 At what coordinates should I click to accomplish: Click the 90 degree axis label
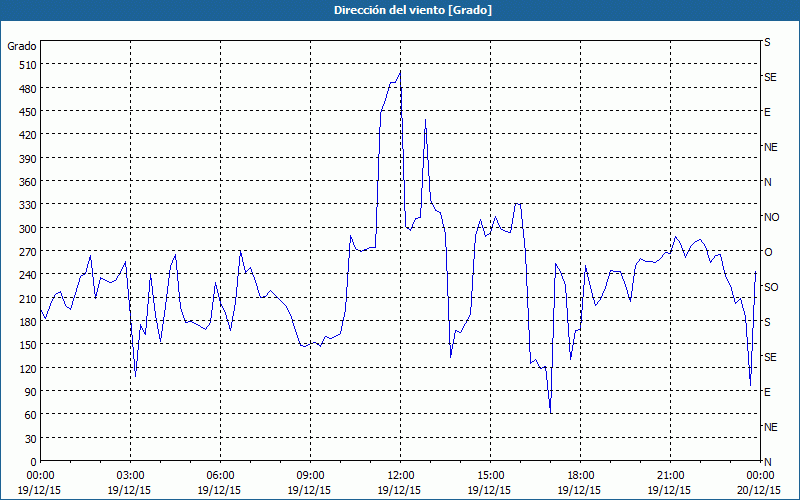pyautogui.click(x=31, y=392)
